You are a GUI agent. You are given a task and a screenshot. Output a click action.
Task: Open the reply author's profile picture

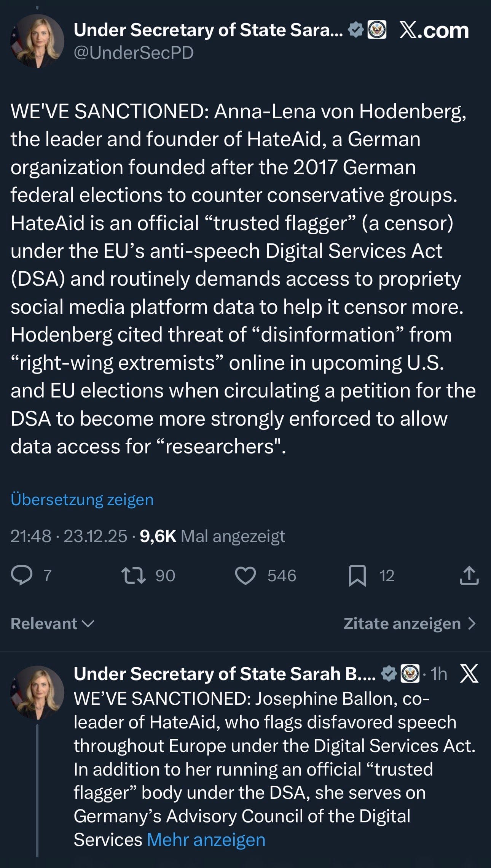tap(37, 692)
